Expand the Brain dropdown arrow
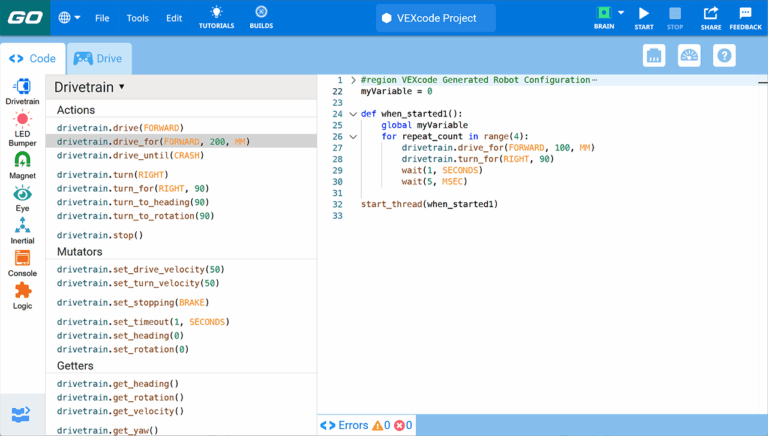Screen dimensions: 768x436 tap(621, 13)
